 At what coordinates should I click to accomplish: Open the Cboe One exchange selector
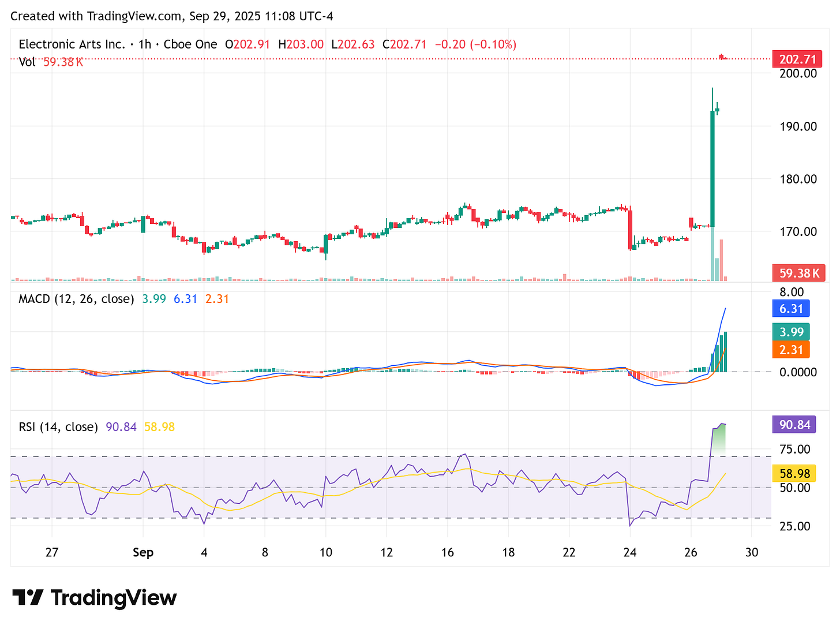[190, 44]
